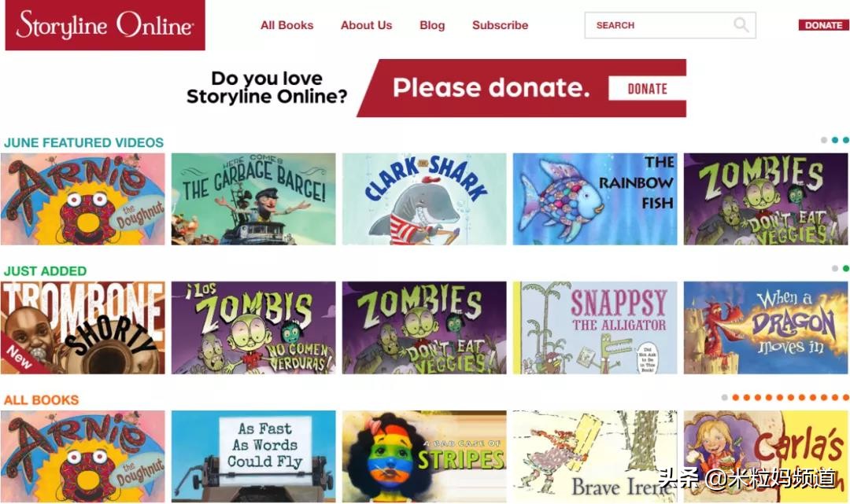Click the Subscribe navigation link
The height and width of the screenshot is (504, 850).
point(500,25)
